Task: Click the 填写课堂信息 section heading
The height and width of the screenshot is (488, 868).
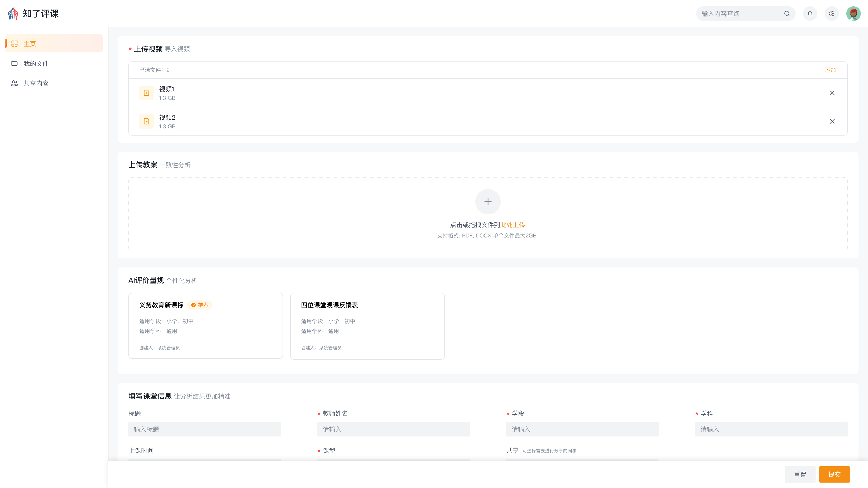Action: pos(150,396)
